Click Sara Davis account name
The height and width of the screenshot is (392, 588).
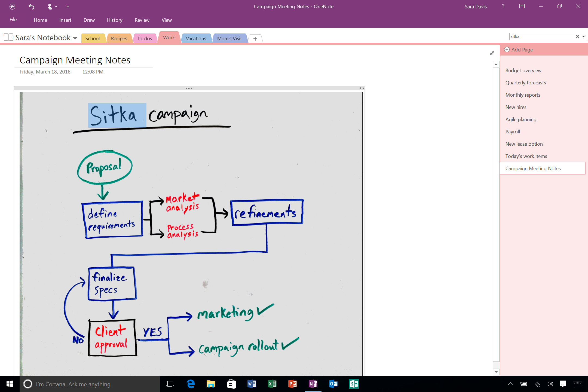476,7
